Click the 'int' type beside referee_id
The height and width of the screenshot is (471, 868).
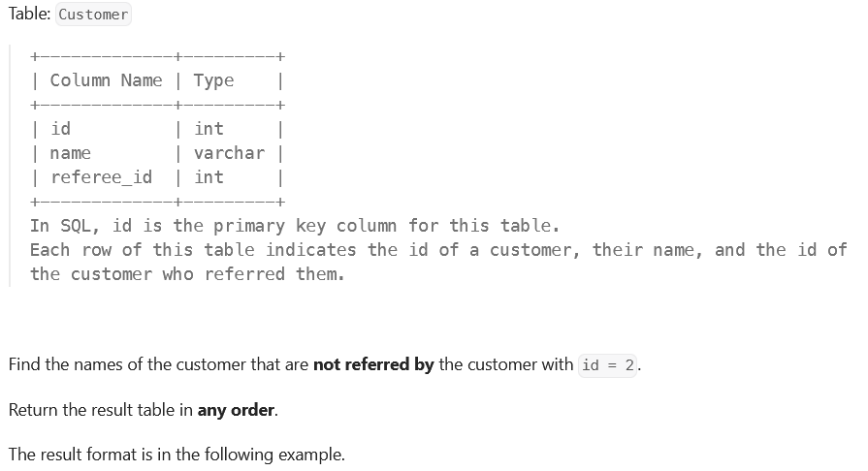(x=209, y=177)
